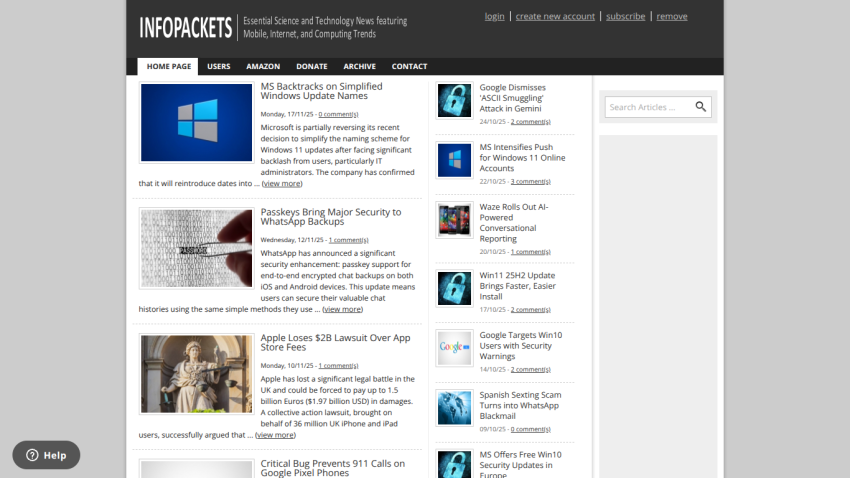Open Waze Rolls Out AI-Powered headline
850x478 pixels.
pyautogui.click(x=513, y=223)
